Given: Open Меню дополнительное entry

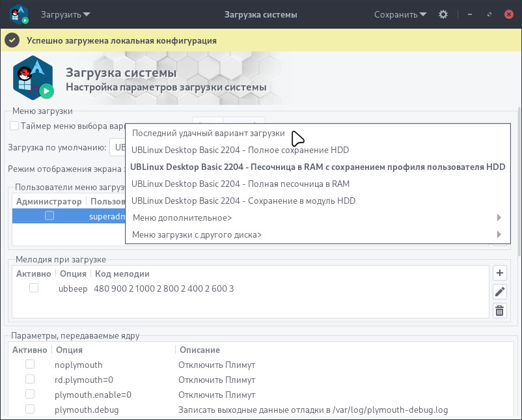Looking at the screenshot, I should [318, 218].
